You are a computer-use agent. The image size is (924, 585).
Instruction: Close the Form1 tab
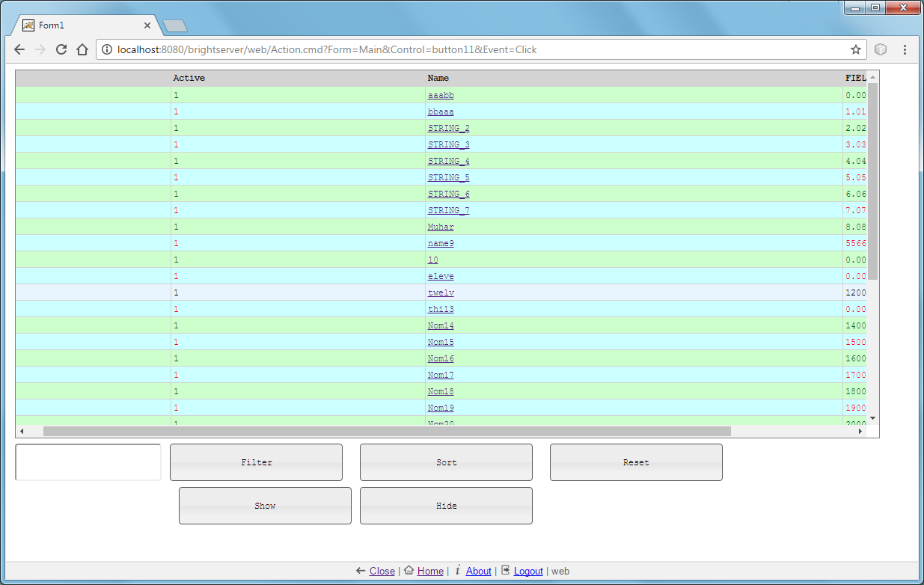[x=147, y=25]
